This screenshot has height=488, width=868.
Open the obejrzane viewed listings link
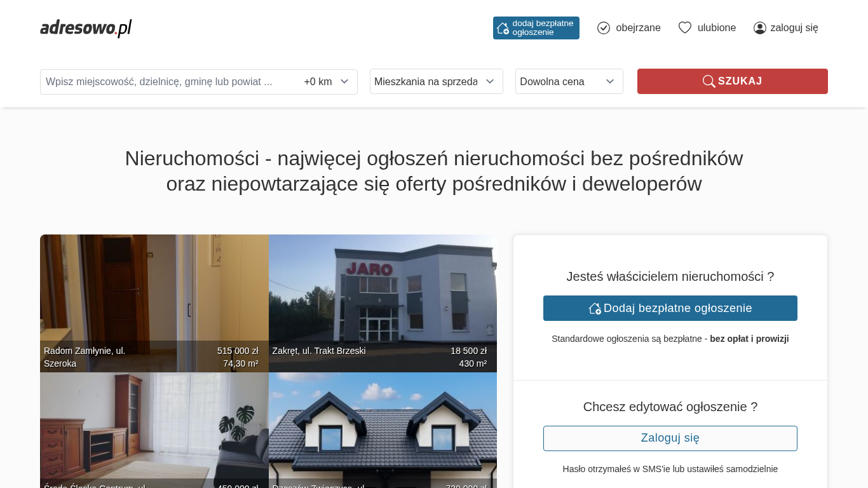pyautogui.click(x=629, y=28)
